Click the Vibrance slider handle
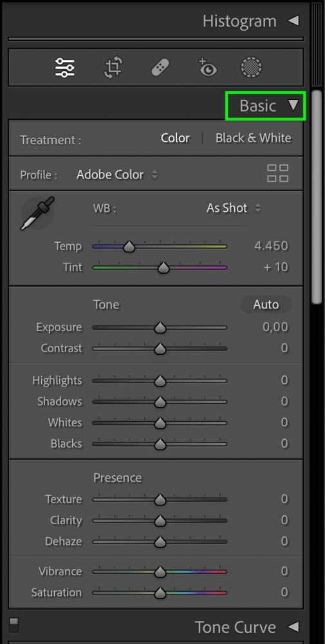The height and width of the screenshot is (644, 325). point(160,571)
